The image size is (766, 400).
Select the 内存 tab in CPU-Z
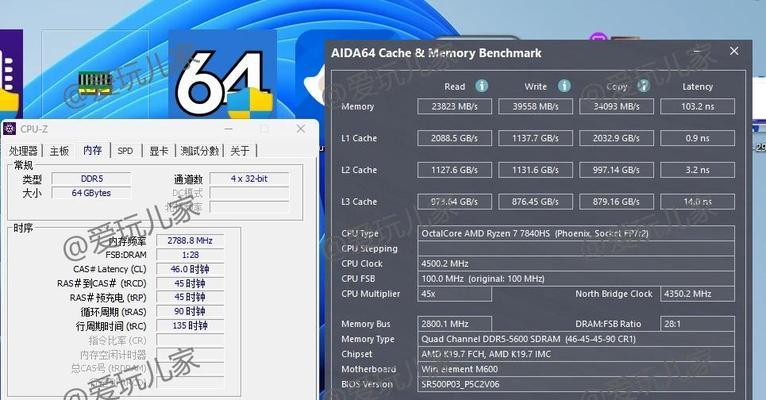point(92,150)
